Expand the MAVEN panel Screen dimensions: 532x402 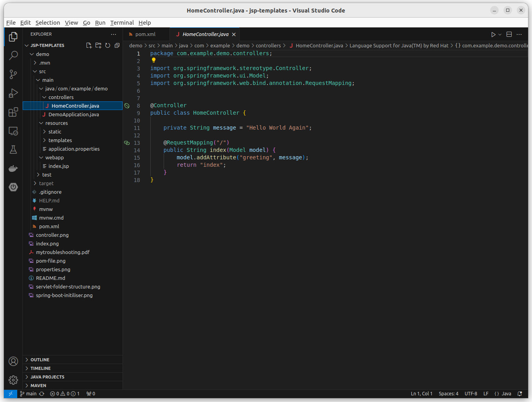click(x=72, y=386)
